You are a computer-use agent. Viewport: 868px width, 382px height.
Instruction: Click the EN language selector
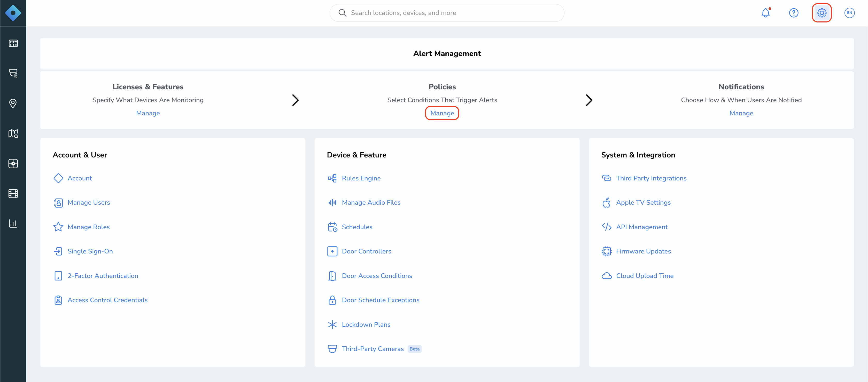point(849,13)
